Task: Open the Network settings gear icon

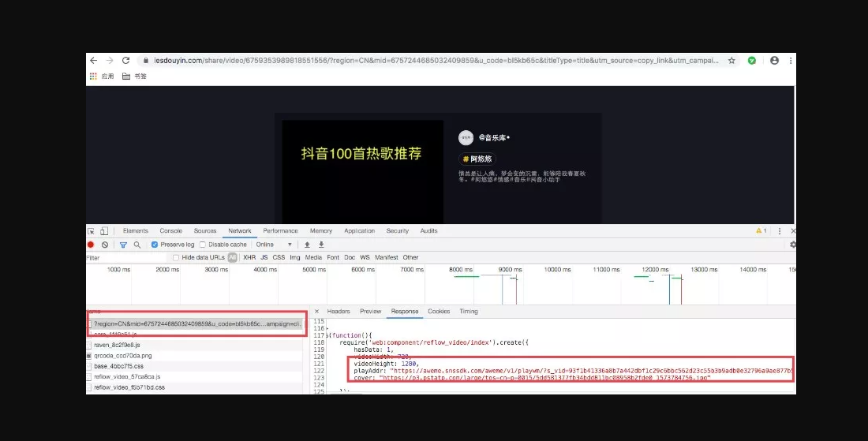Action: click(x=793, y=245)
